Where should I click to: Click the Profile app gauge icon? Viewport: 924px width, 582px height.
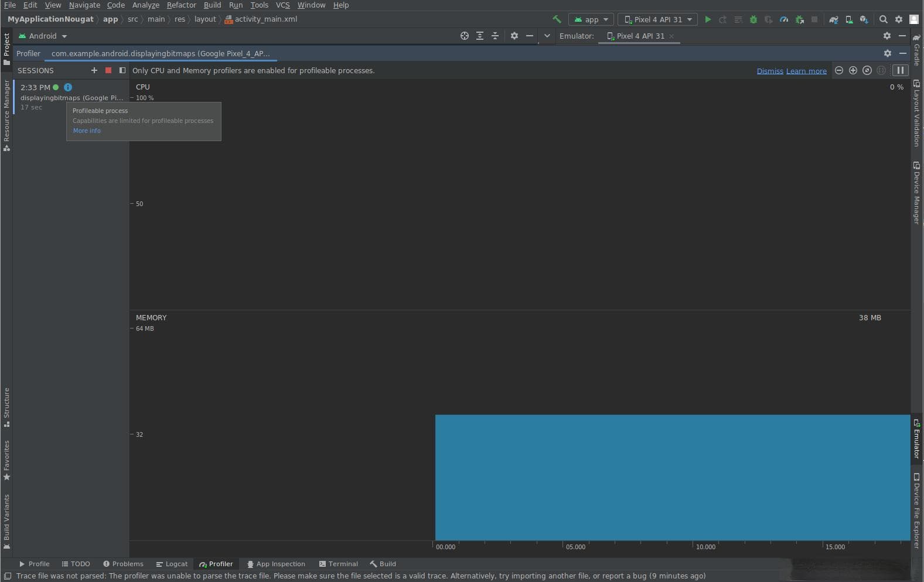point(784,19)
